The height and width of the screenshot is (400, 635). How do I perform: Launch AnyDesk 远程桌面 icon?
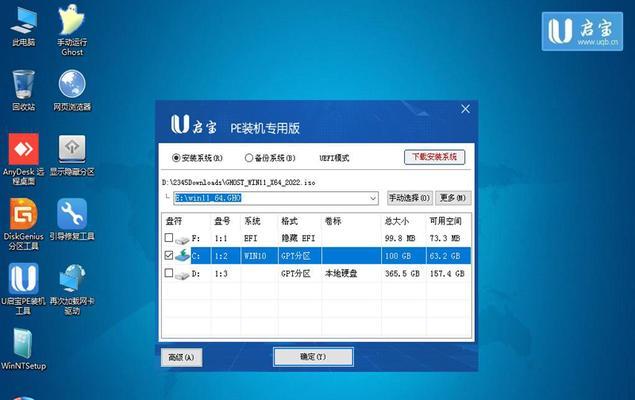(23, 159)
